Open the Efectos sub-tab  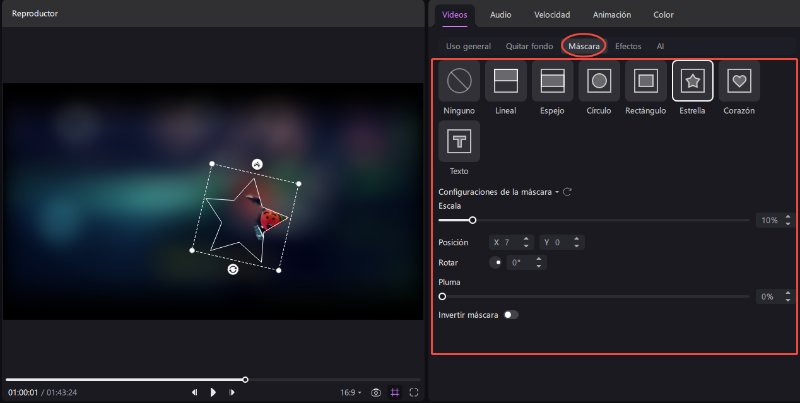coord(628,46)
